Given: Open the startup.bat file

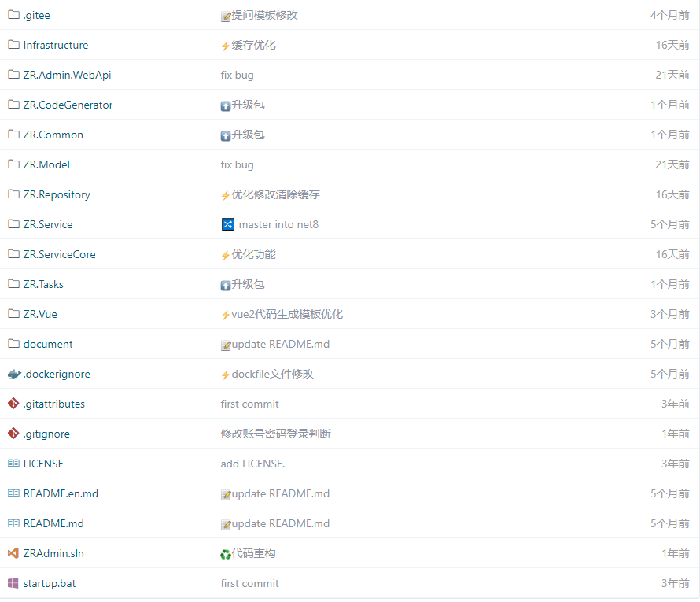Looking at the screenshot, I should tap(50, 584).
